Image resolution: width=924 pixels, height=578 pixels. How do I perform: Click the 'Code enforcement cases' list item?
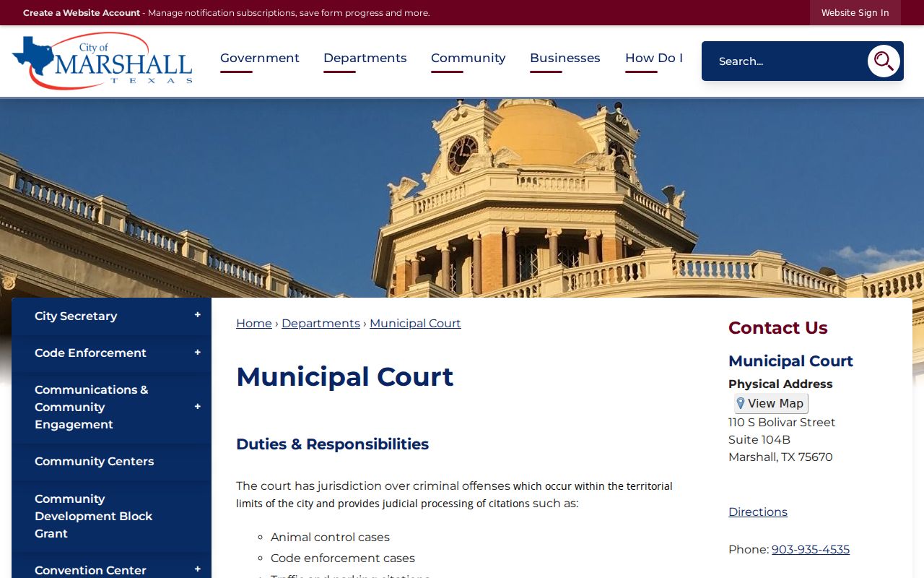point(343,558)
